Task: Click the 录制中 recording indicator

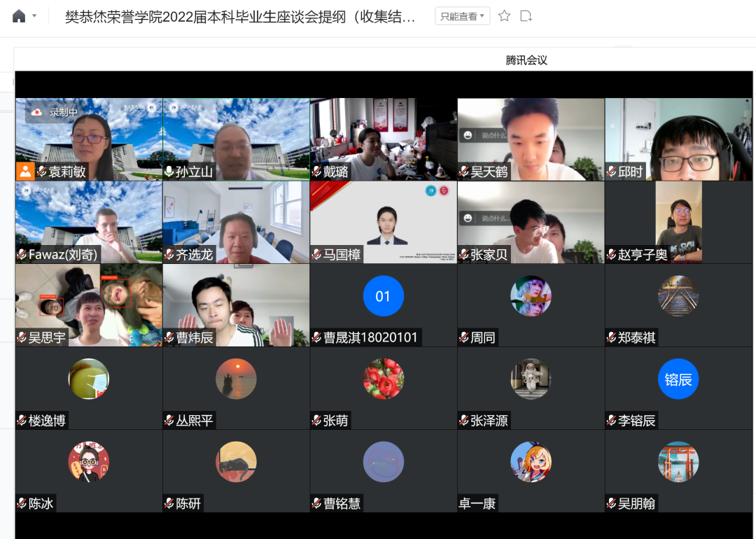Action: pyautogui.click(x=55, y=112)
